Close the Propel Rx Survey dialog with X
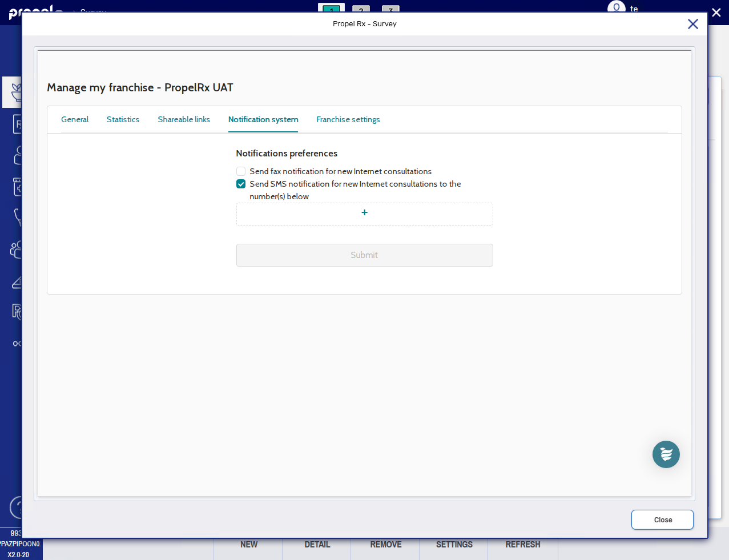Image resolution: width=729 pixels, height=560 pixels. click(x=692, y=24)
